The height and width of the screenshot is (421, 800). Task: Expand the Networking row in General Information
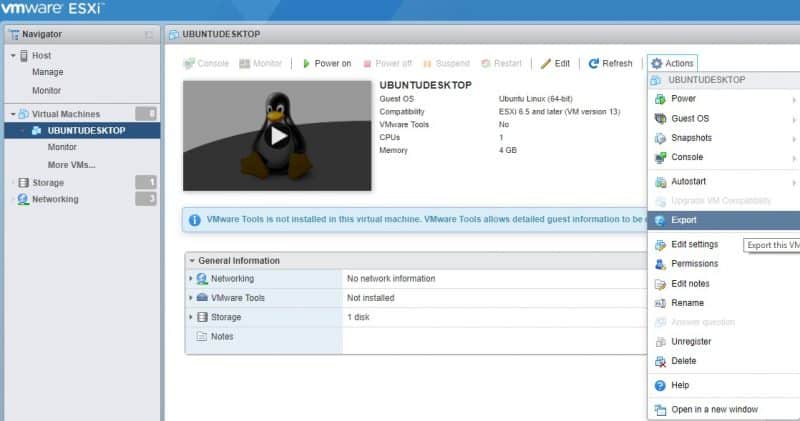pos(191,279)
